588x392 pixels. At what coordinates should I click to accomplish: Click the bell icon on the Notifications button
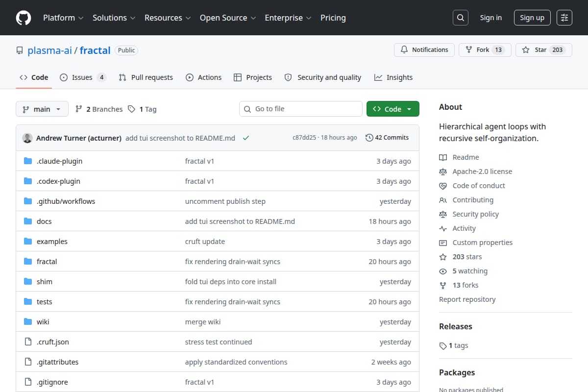coord(404,50)
